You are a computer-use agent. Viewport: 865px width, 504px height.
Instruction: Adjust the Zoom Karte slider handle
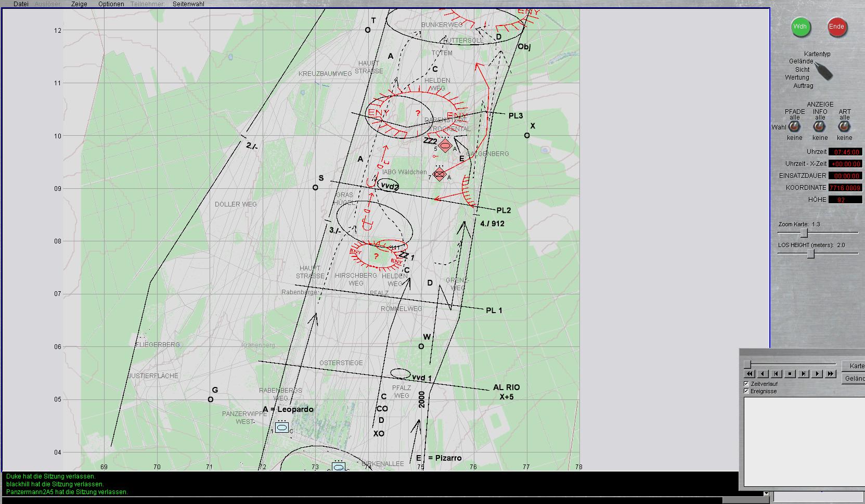point(804,233)
